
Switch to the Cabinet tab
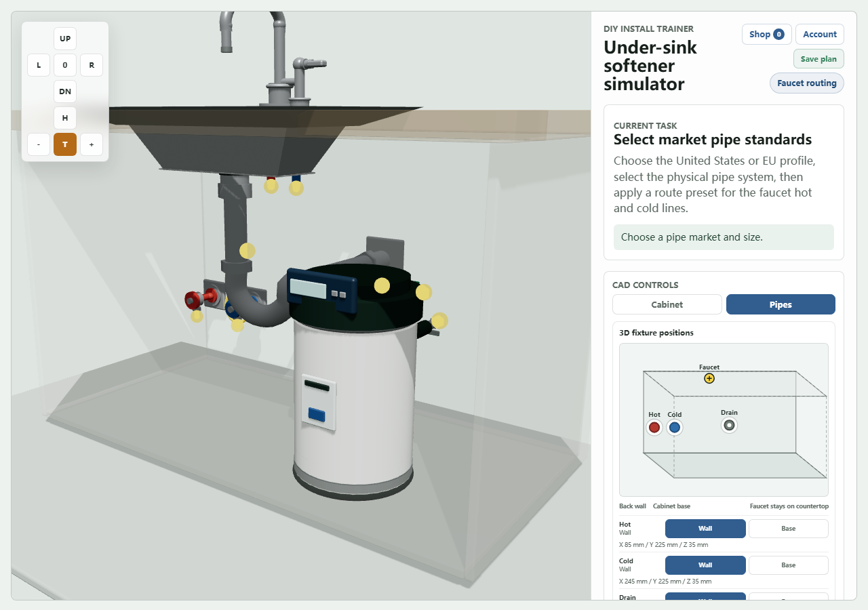[667, 304]
